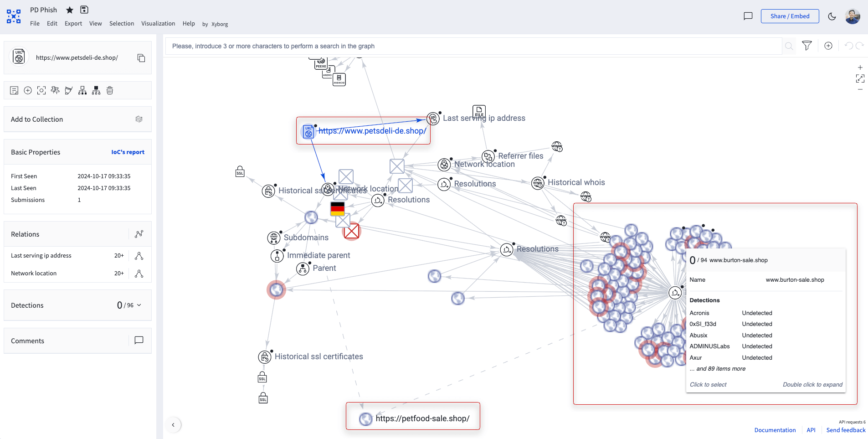Click the circled plus expand node icon

[x=28, y=90]
